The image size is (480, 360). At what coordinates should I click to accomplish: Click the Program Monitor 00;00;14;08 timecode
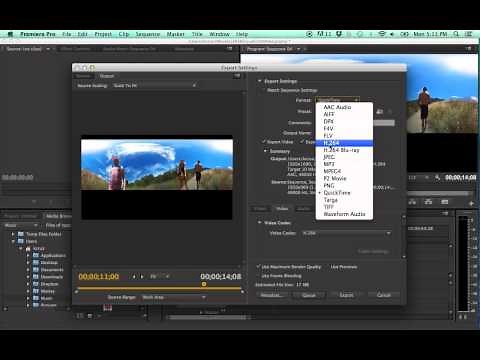[x=461, y=177]
